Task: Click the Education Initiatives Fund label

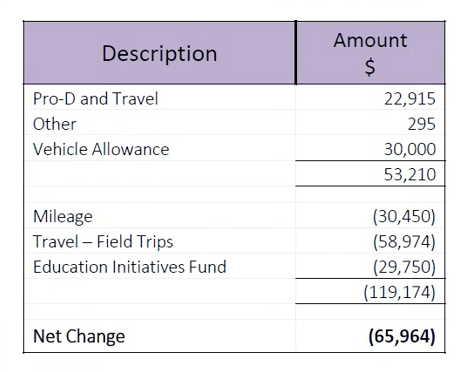Action: click(x=130, y=267)
